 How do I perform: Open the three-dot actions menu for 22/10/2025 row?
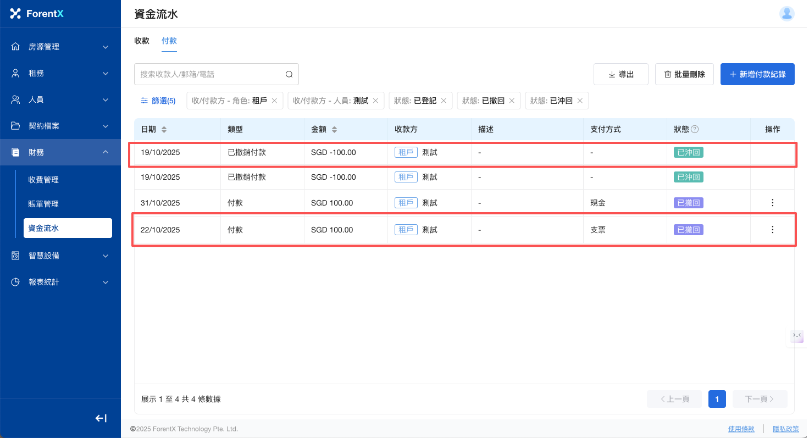[772, 229]
